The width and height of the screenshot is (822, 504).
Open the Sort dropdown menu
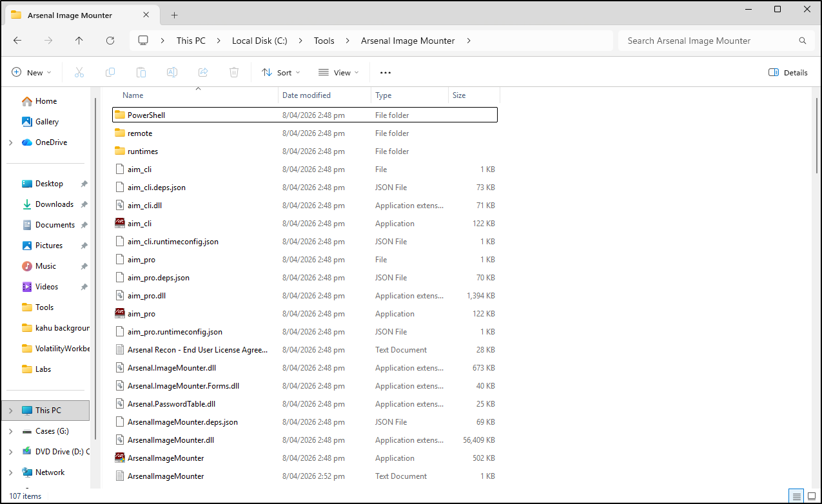point(281,73)
